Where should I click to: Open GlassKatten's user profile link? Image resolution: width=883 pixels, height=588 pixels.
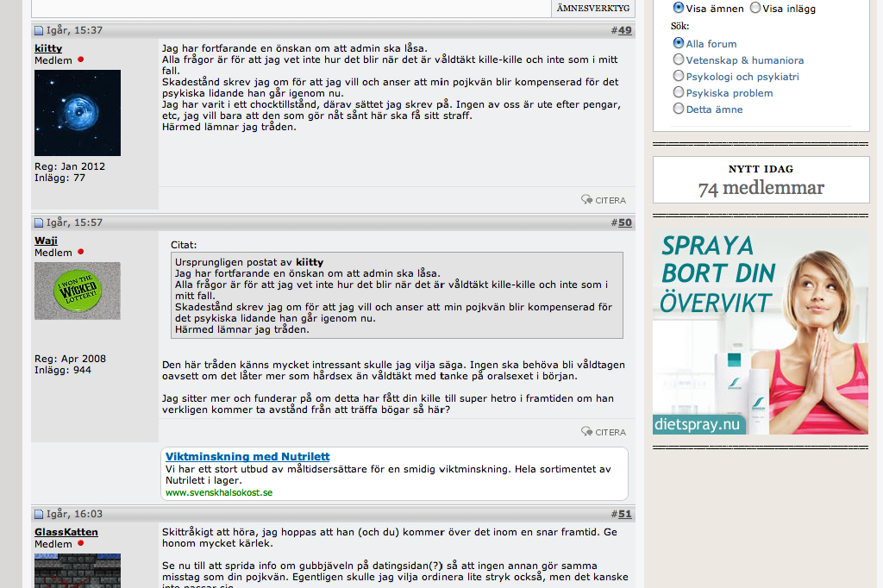point(66,532)
